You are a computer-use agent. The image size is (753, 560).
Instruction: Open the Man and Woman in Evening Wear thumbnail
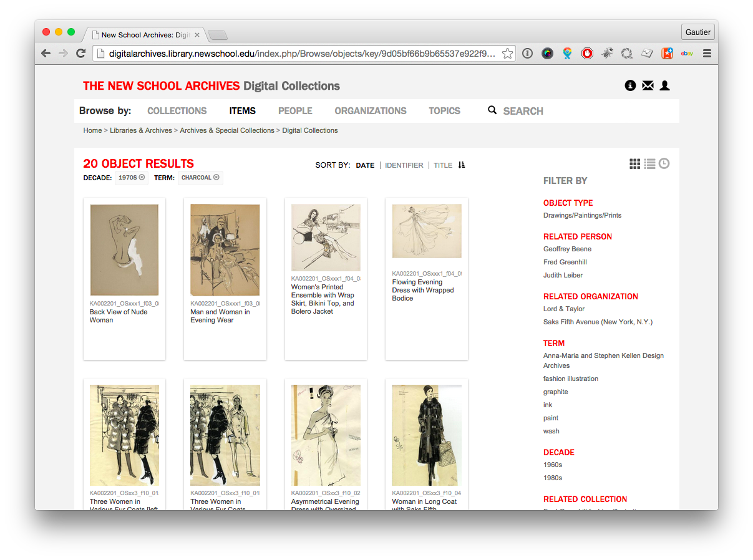click(225, 250)
